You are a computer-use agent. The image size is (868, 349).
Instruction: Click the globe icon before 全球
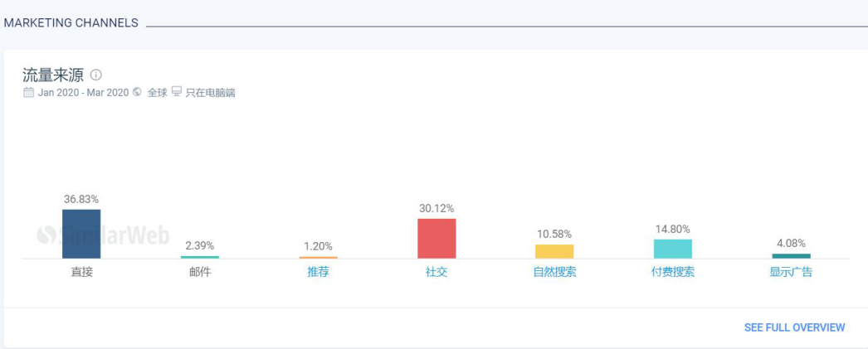coord(137,92)
